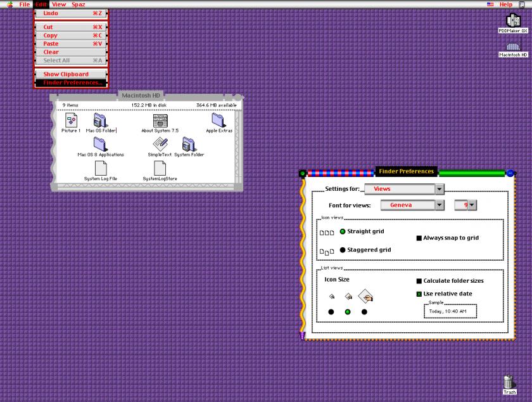532x402 pixels.
Task: Choose Cut from the Edit menu
Action: pyautogui.click(x=71, y=27)
